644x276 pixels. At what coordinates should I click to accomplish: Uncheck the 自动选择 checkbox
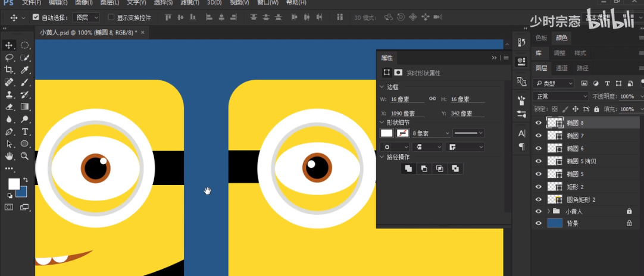[35, 18]
